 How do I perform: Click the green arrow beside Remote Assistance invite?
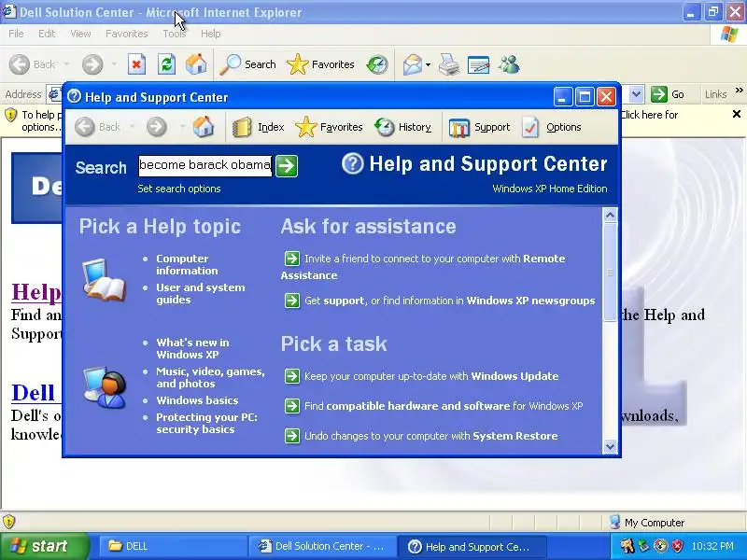coord(292,259)
